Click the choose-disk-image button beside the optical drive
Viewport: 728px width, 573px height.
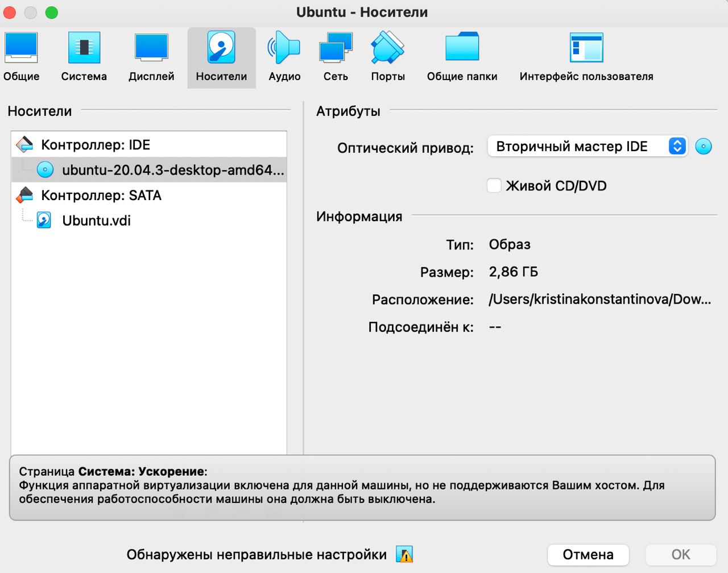click(704, 147)
